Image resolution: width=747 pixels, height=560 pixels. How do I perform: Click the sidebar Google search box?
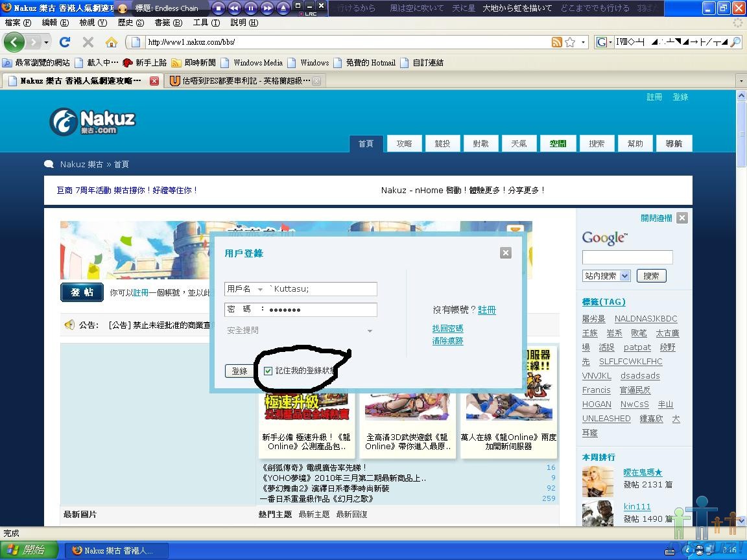pos(628,257)
